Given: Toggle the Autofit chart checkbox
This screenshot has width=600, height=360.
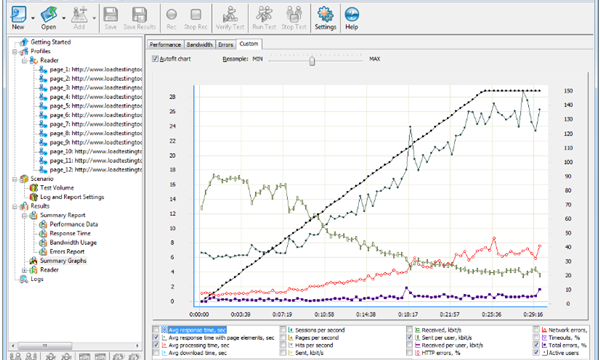Looking at the screenshot, I should (155, 59).
